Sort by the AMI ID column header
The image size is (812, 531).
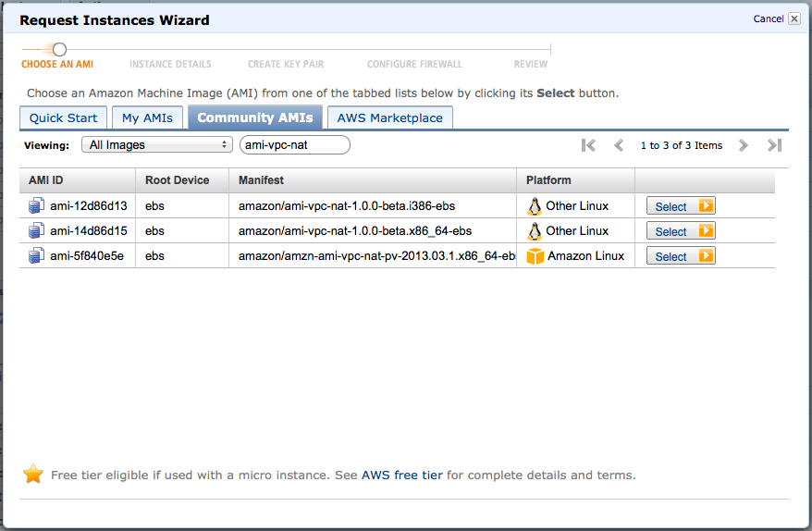coord(77,180)
